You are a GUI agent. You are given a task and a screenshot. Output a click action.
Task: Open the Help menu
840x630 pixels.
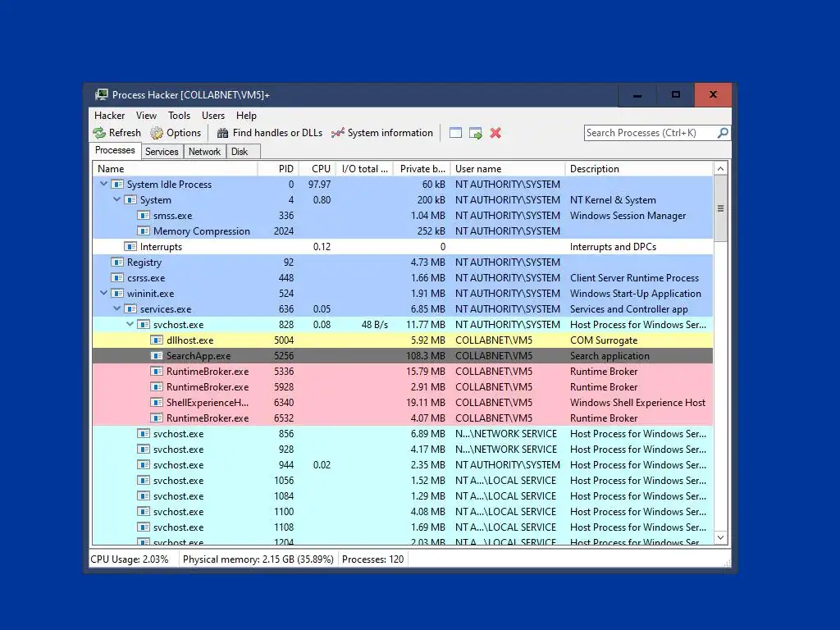[246, 116]
